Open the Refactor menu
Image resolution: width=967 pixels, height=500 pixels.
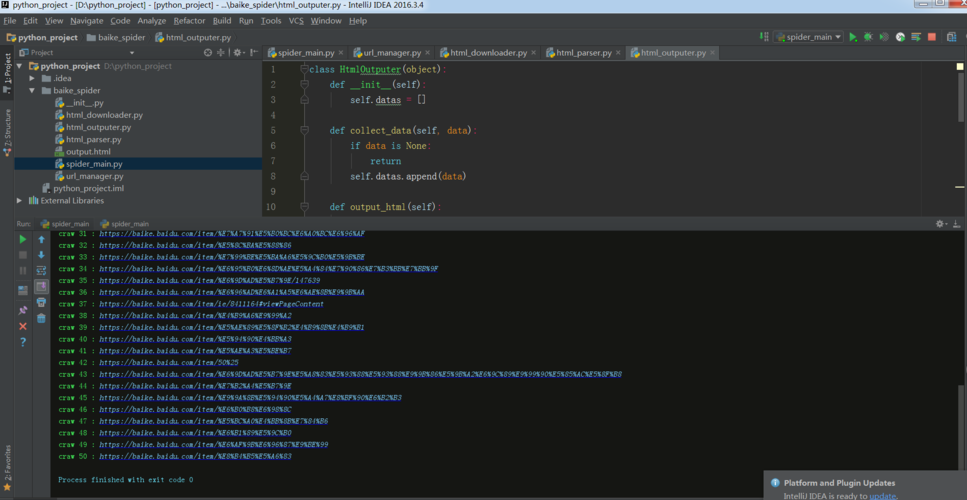click(x=189, y=20)
